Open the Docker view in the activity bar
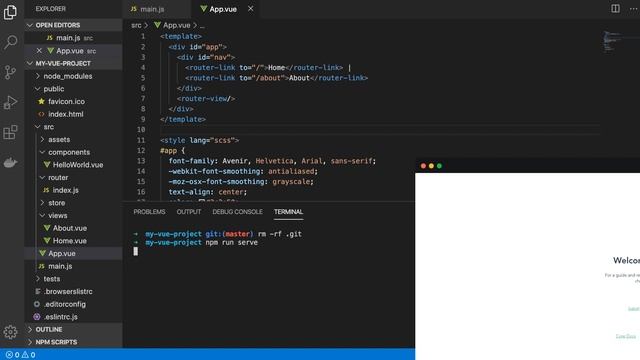The width and height of the screenshot is (640, 360). click(x=10, y=162)
